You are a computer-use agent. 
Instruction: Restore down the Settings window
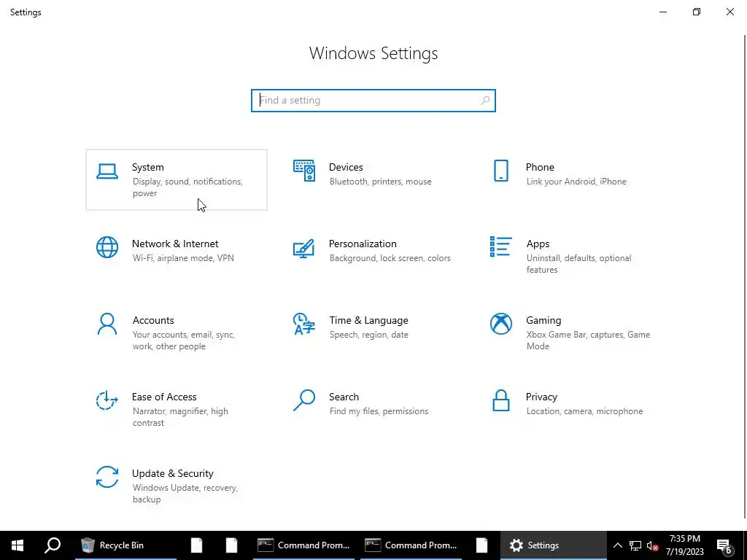[x=697, y=12]
